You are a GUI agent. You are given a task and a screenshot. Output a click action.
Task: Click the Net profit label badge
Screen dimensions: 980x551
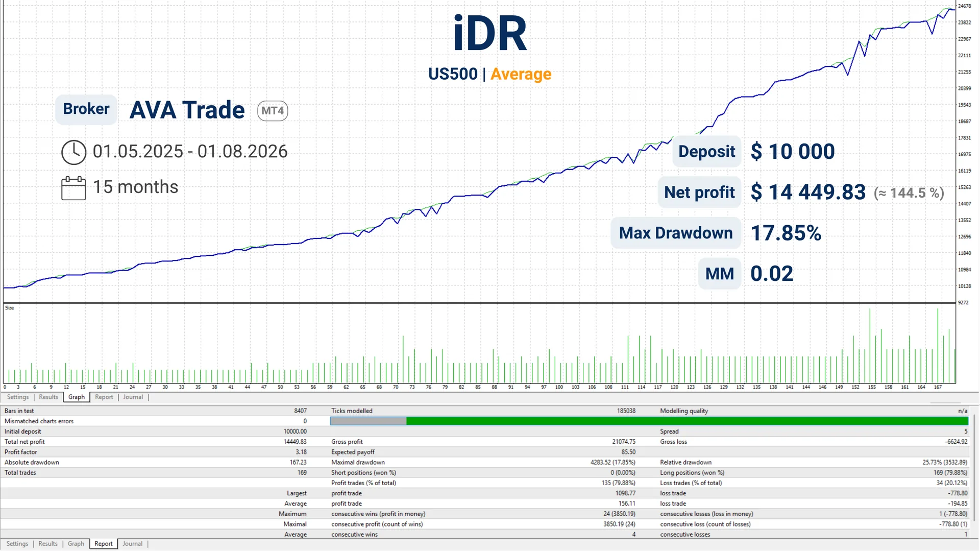click(699, 193)
